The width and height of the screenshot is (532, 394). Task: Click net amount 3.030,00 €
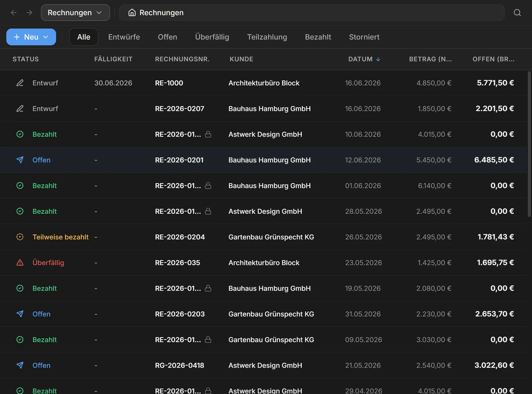point(434,339)
